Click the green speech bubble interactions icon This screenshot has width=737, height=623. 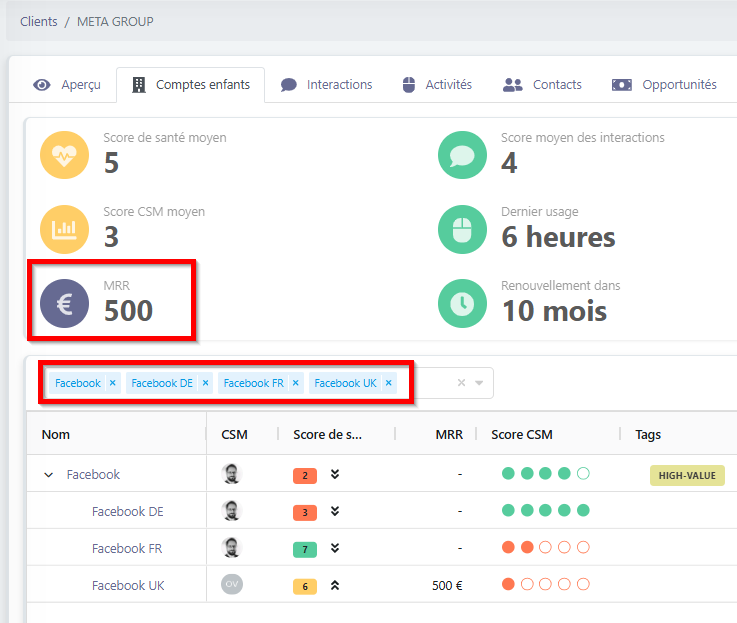[462, 155]
